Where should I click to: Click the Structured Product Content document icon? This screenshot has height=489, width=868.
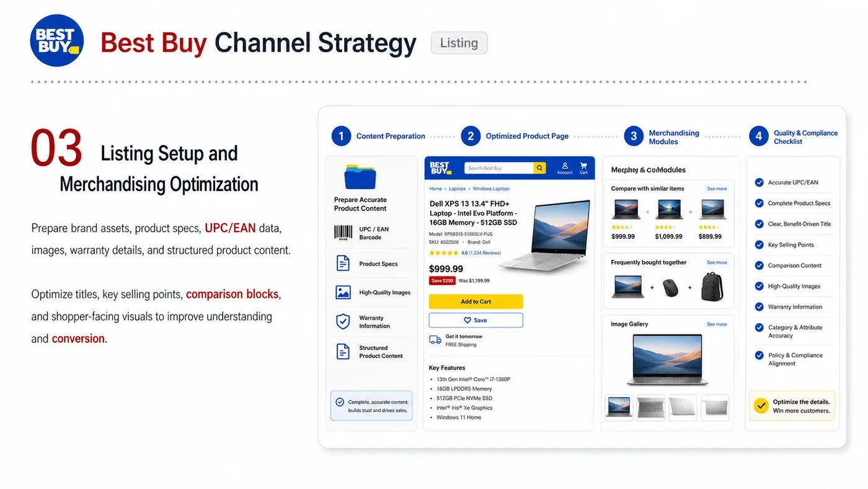(343, 352)
